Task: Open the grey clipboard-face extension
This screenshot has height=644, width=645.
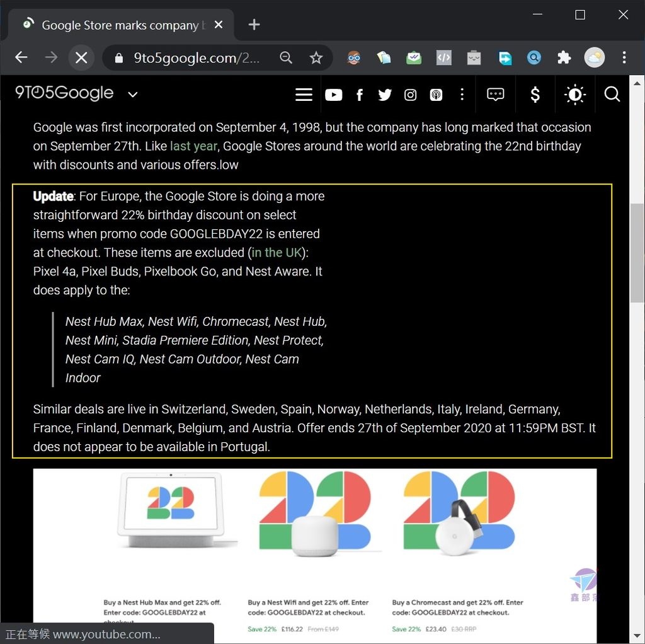Action: [474, 57]
